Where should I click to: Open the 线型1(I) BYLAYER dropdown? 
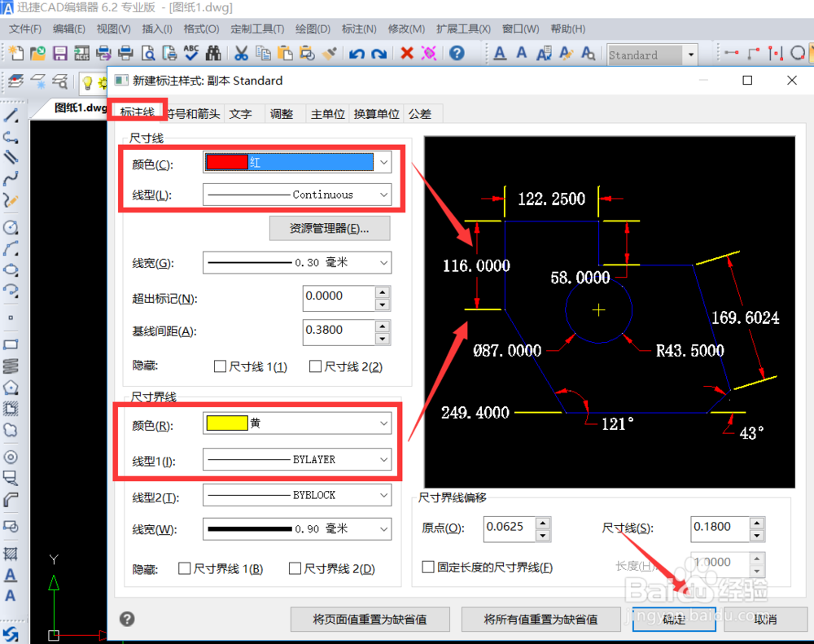(x=297, y=460)
